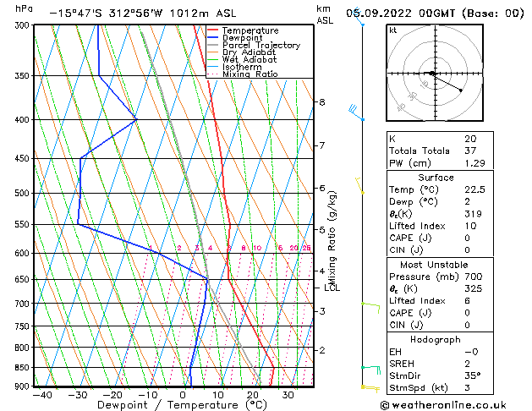Click the K index value 20
This screenshot has height=411, width=532.
tap(470, 139)
